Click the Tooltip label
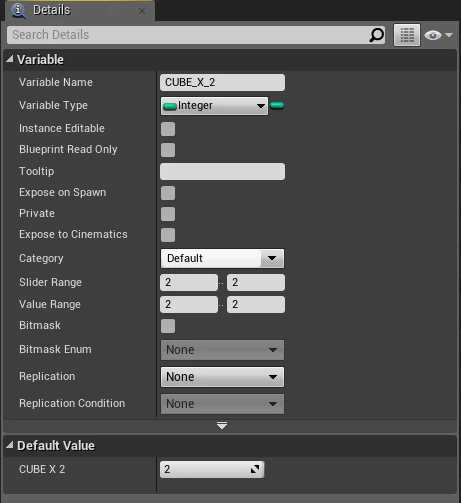 pyautogui.click(x=36, y=171)
